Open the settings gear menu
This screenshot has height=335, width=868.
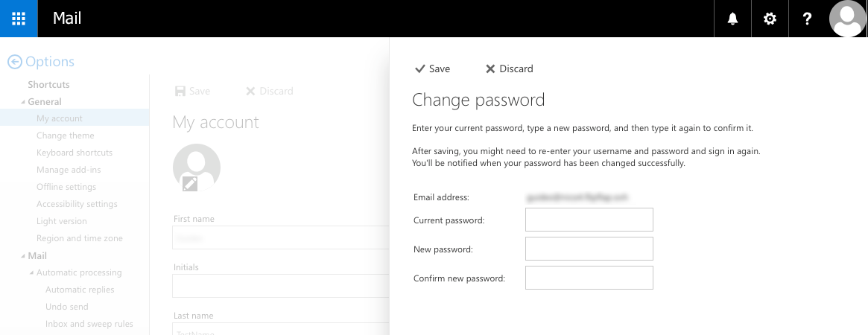pyautogui.click(x=770, y=19)
